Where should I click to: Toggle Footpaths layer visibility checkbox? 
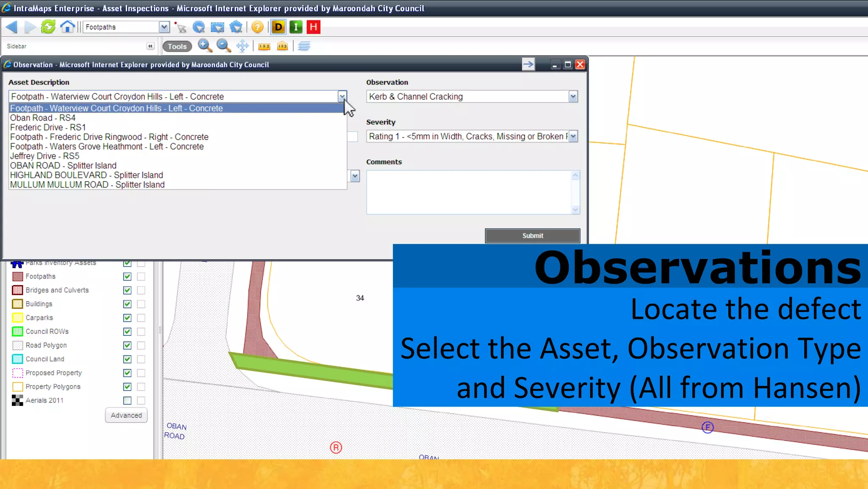pos(127,277)
